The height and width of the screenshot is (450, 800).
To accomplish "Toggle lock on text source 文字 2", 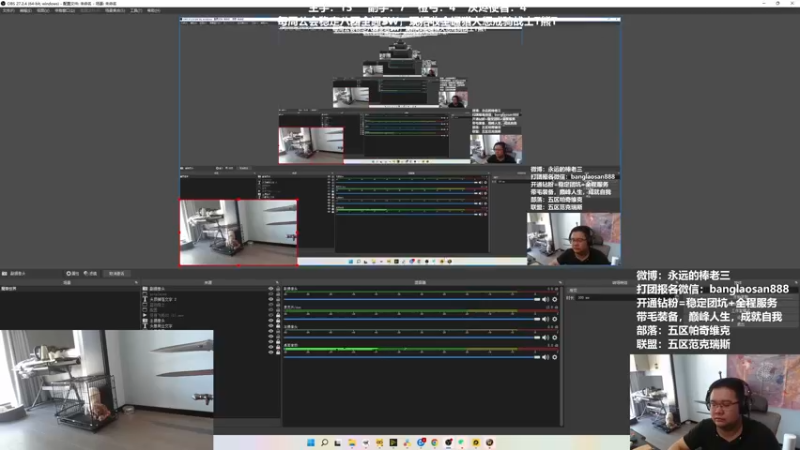I will point(278,299).
